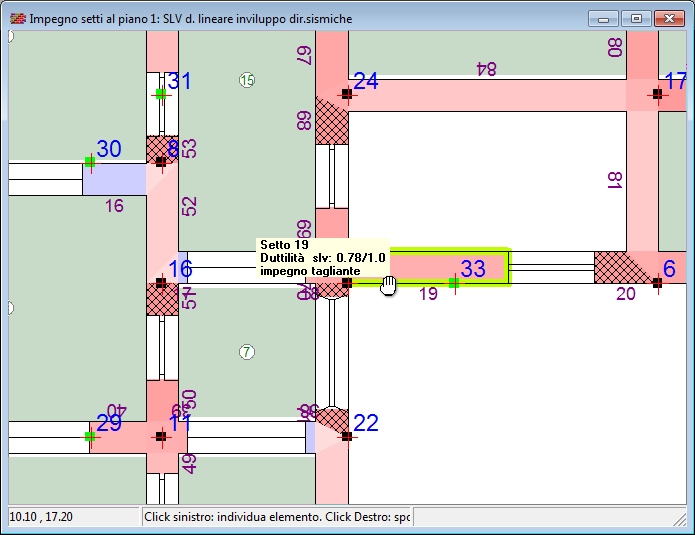Click the Setto 19 tooltip text

pyautogui.click(x=323, y=258)
